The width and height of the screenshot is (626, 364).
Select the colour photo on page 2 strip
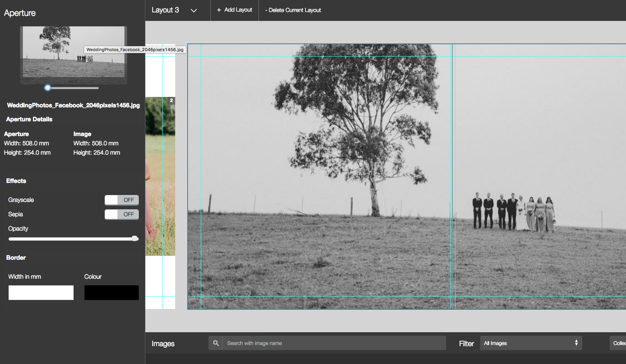click(160, 176)
